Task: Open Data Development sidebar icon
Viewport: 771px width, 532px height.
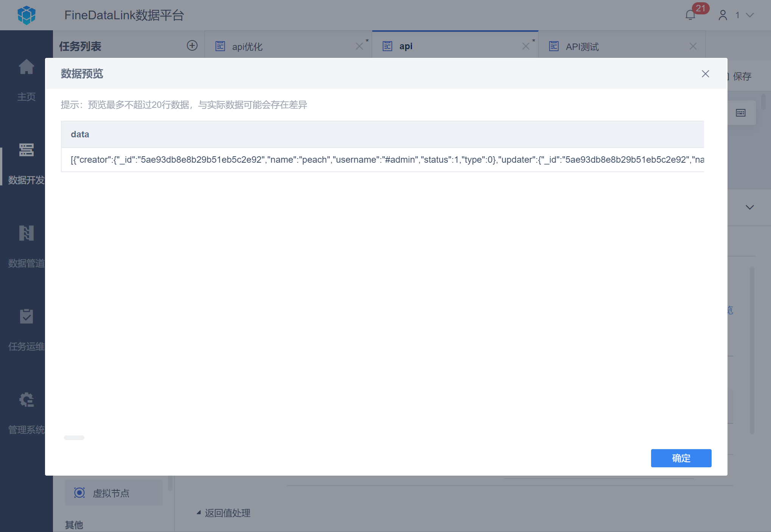Action: click(x=26, y=150)
